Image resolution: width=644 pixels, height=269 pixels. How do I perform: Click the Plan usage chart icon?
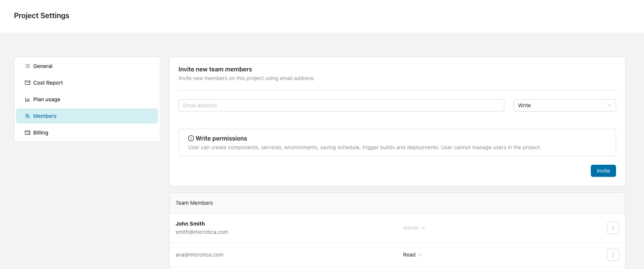[27, 99]
